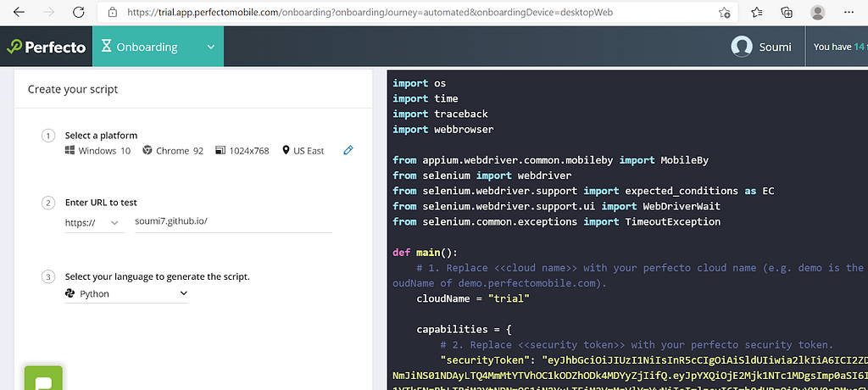Reload the current page
The width and height of the screenshot is (868, 390).
[79, 12]
